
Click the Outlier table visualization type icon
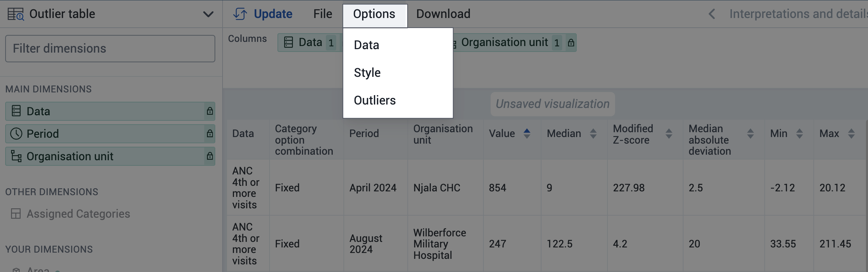(x=16, y=14)
